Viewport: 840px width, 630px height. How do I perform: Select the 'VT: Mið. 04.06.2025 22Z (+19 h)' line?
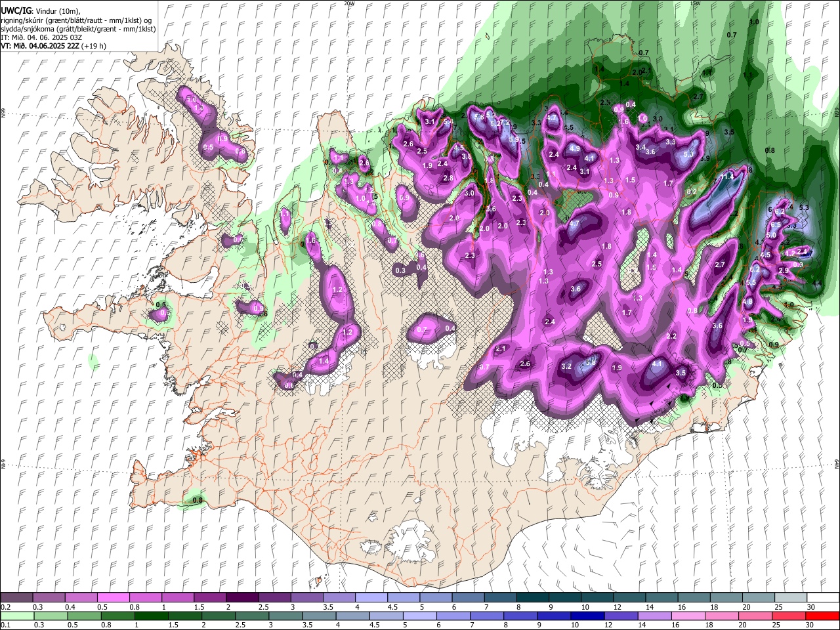pyautogui.click(x=53, y=46)
